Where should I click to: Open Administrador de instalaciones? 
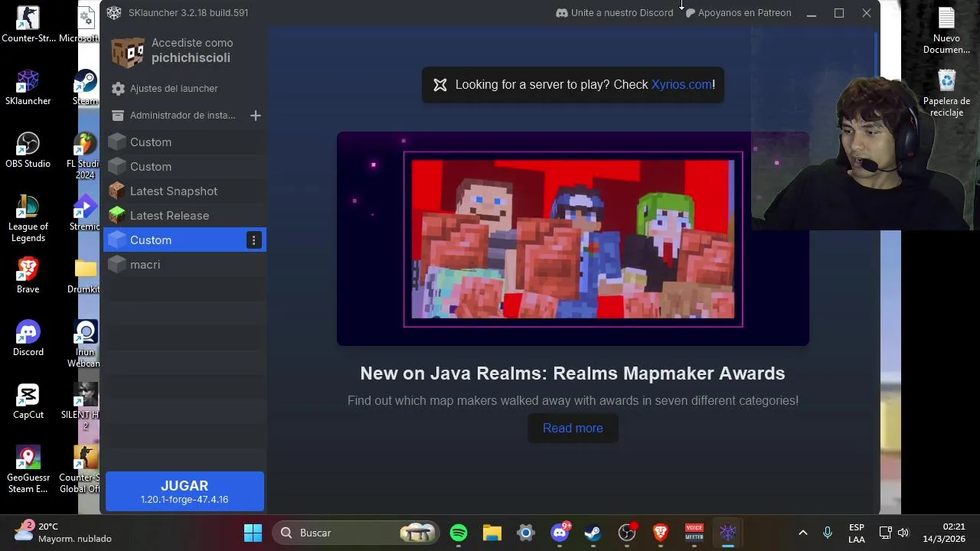[x=174, y=116]
